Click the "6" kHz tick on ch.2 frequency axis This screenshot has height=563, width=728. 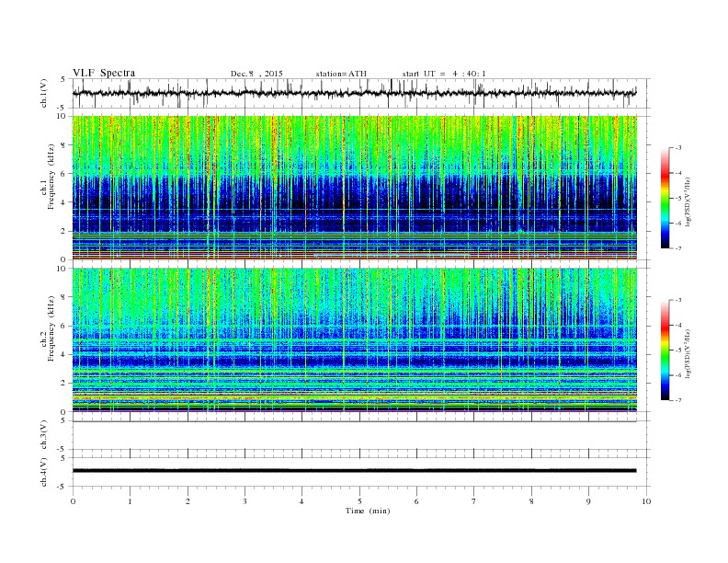point(64,326)
